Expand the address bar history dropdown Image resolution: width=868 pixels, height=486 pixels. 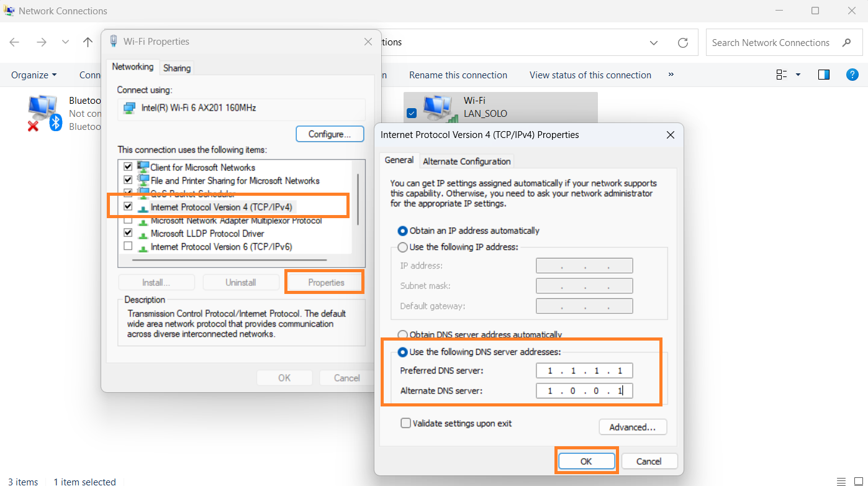point(654,43)
